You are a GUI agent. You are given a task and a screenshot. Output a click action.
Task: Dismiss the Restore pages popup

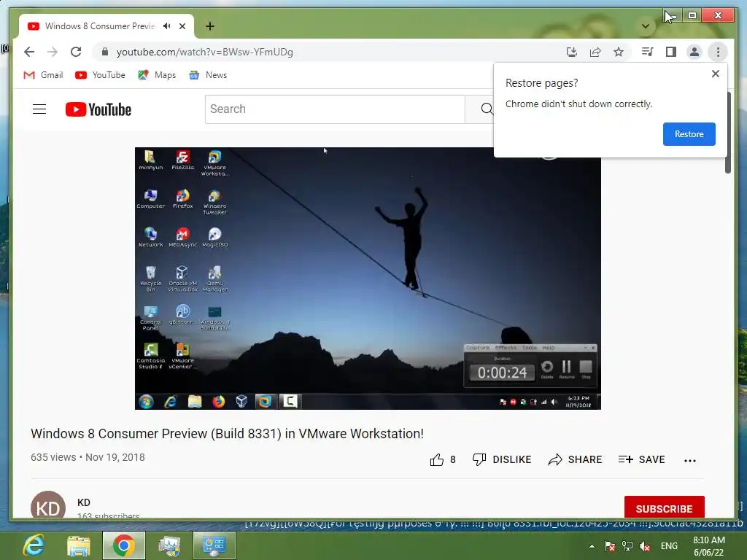pos(715,74)
